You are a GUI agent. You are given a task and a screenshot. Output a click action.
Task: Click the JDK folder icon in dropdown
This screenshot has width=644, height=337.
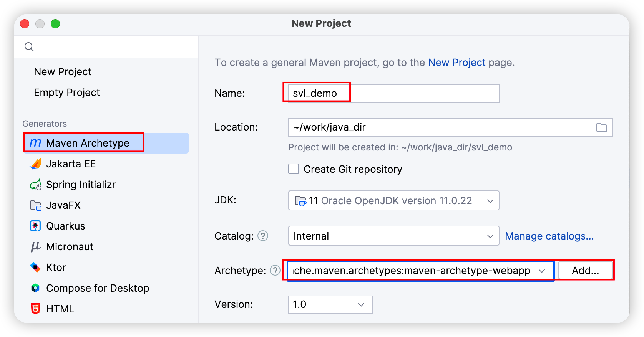pyautogui.click(x=300, y=201)
